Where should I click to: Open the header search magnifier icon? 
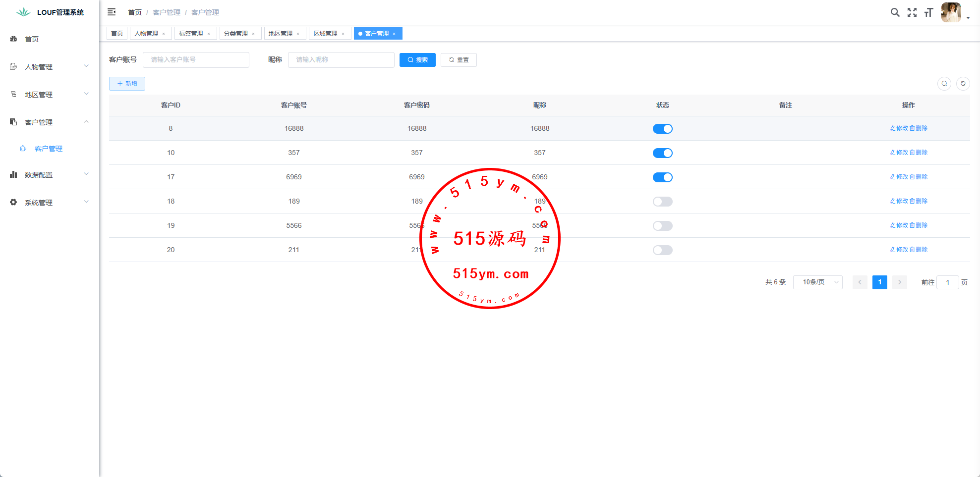895,12
